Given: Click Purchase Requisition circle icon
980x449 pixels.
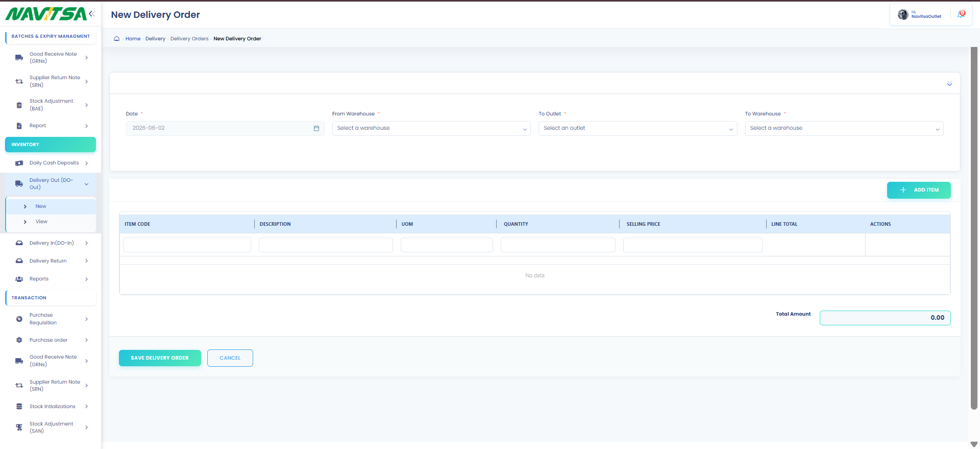Looking at the screenshot, I should tap(19, 319).
